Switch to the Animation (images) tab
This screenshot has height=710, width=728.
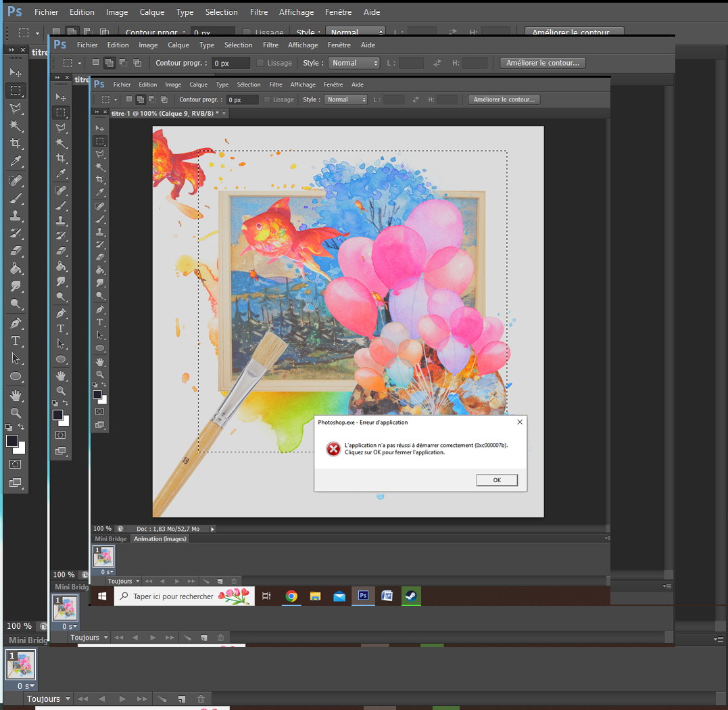(160, 539)
